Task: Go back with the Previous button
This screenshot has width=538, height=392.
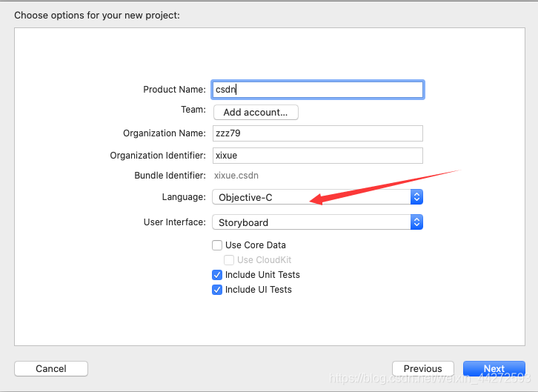Action: 422,368
